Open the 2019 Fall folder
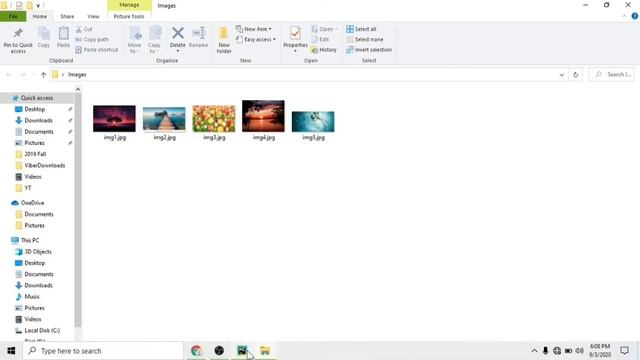 click(x=35, y=154)
